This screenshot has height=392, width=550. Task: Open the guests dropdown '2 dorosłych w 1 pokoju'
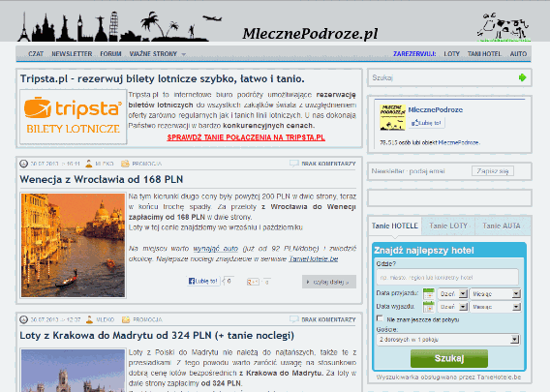(448, 340)
